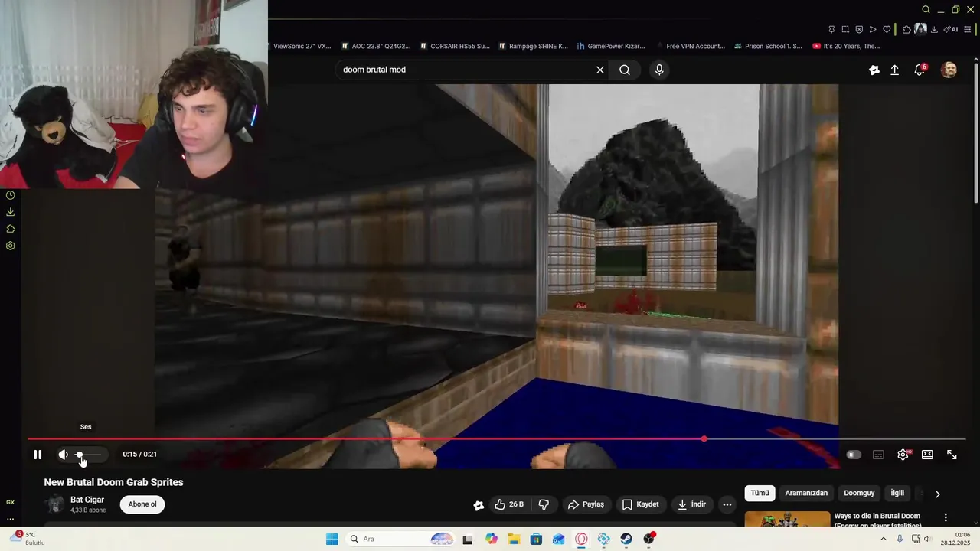
Task: Expand more filter chips with right chevron
Action: 937,494
